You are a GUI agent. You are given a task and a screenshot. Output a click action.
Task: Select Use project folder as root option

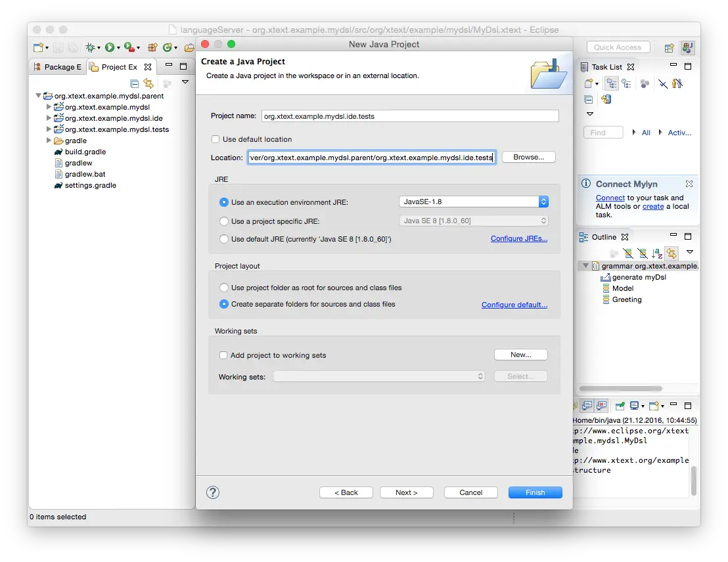click(224, 288)
